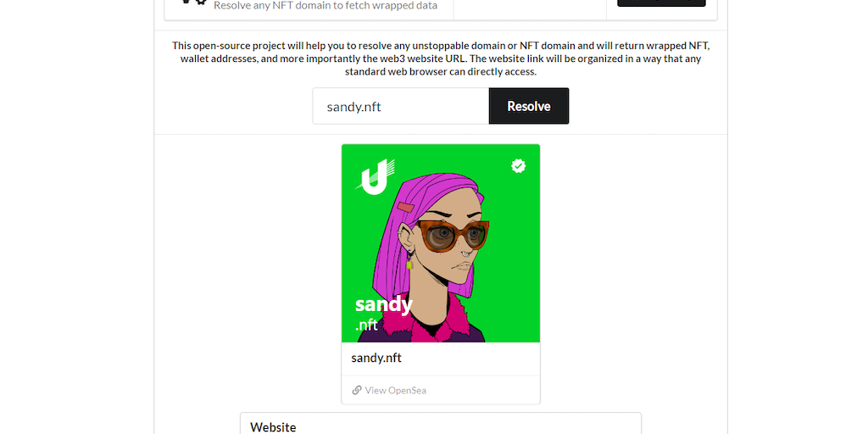Click the Unstoppable Domains logo on the NFT
This screenshot has width=868, height=434.
[x=375, y=176]
